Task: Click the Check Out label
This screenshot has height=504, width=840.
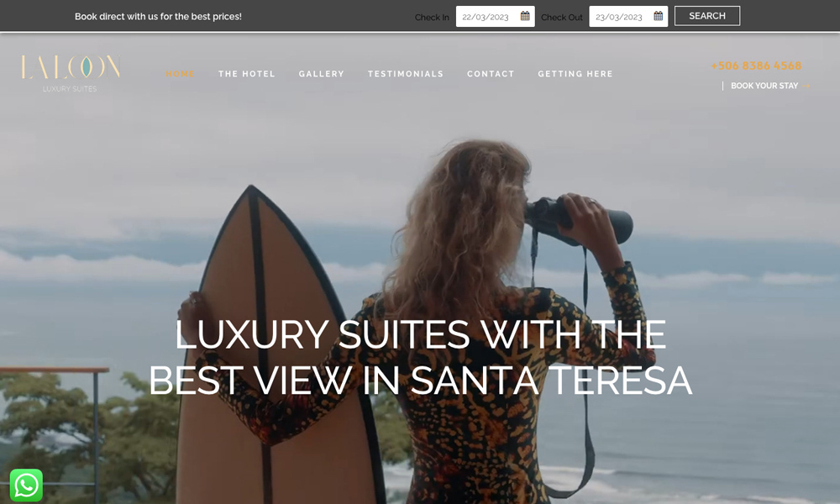Action: coord(561,17)
